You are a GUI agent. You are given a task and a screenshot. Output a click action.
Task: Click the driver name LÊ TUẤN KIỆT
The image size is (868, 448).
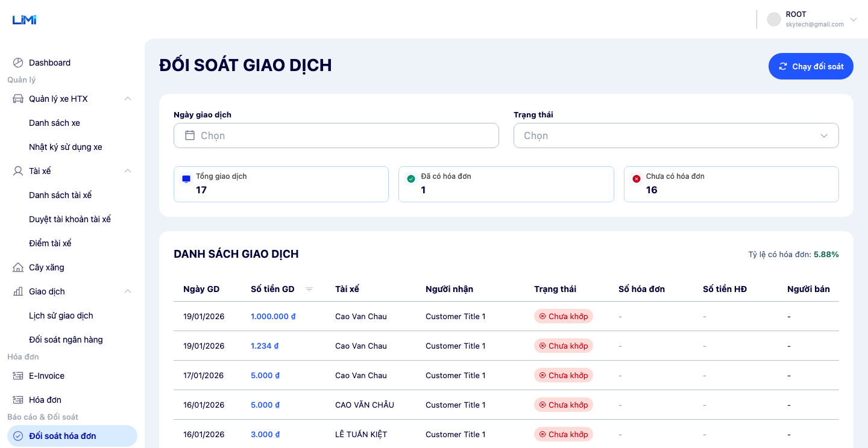point(361,434)
